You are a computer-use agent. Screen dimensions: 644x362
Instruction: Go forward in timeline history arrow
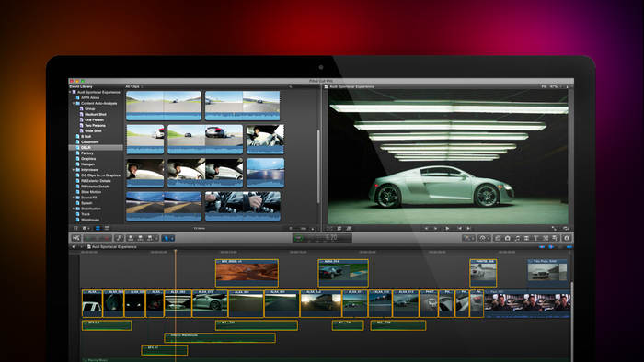[x=81, y=247]
